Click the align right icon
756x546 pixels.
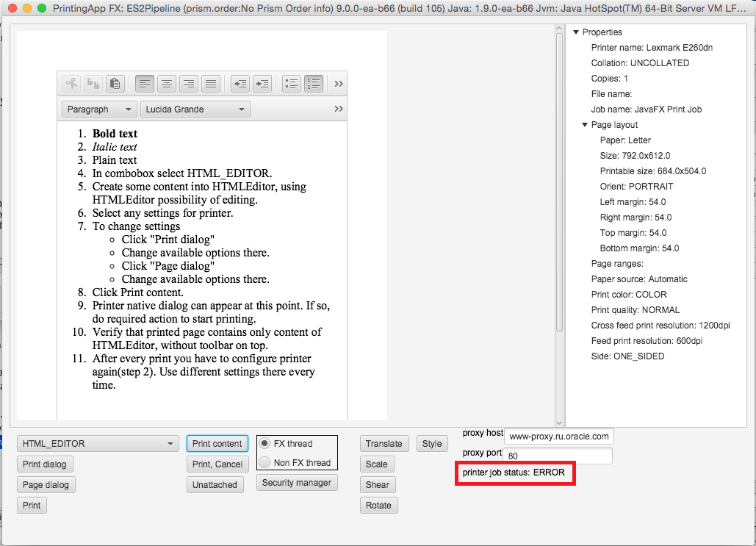coord(189,84)
